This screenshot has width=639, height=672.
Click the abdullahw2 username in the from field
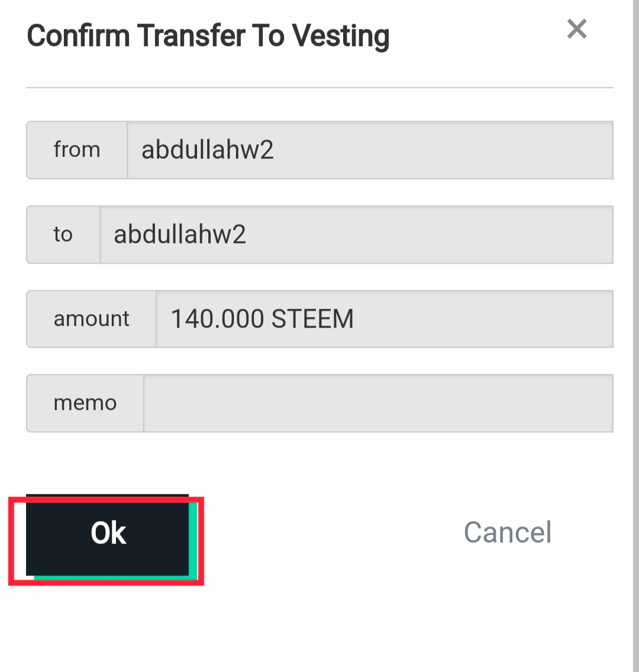207,150
